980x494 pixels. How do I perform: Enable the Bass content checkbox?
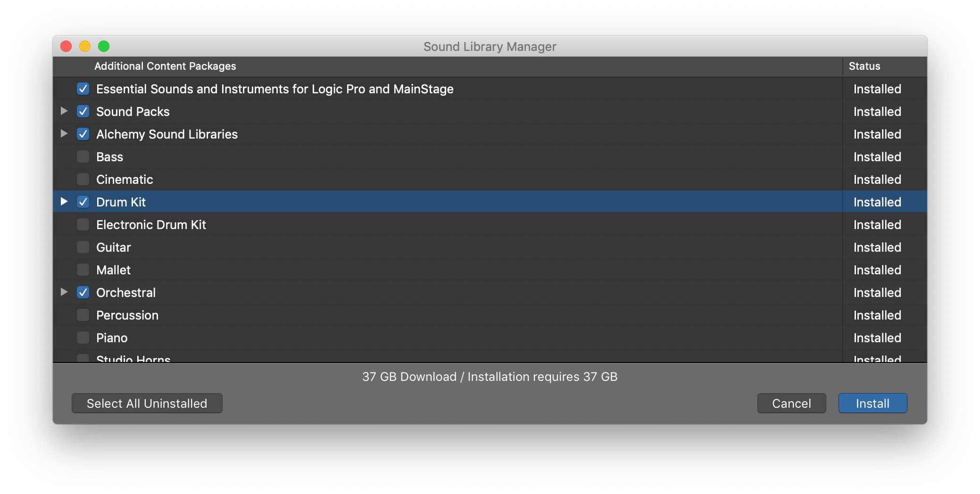tap(83, 156)
